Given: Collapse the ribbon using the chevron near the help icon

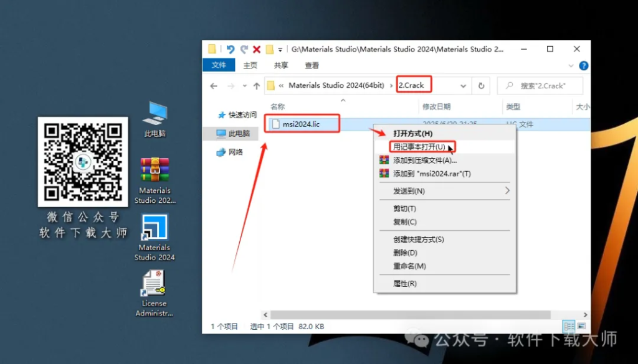Looking at the screenshot, I should 571,65.
